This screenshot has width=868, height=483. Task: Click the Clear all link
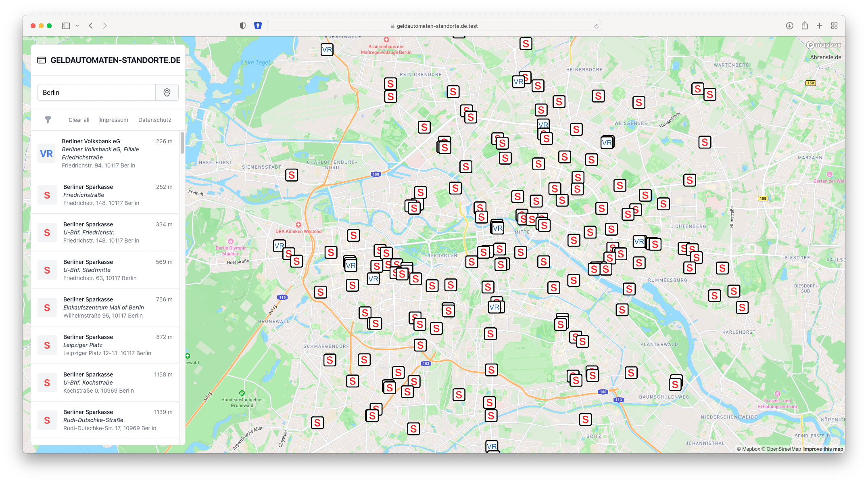pos(79,120)
